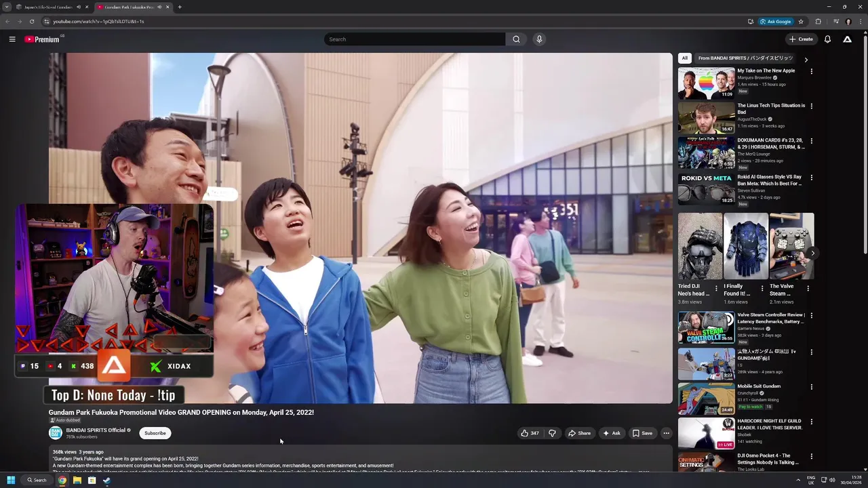
Task: Dislike the video with thumbs down
Action: click(x=552, y=433)
